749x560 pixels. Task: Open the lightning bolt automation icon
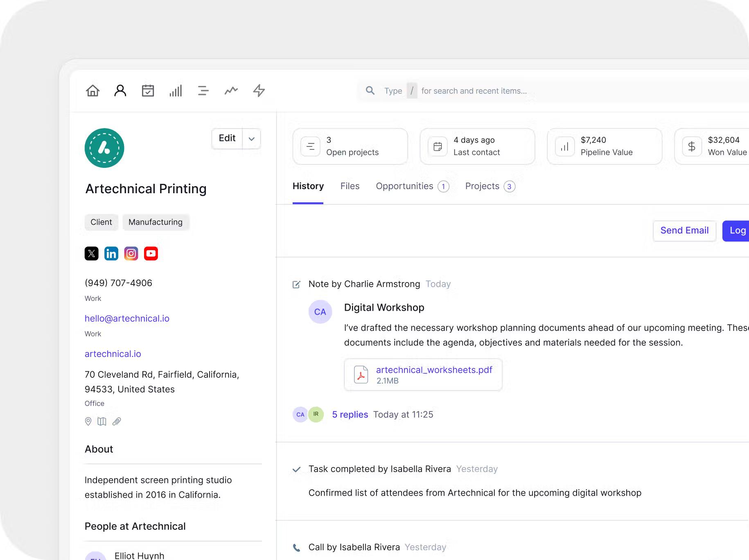[259, 90]
